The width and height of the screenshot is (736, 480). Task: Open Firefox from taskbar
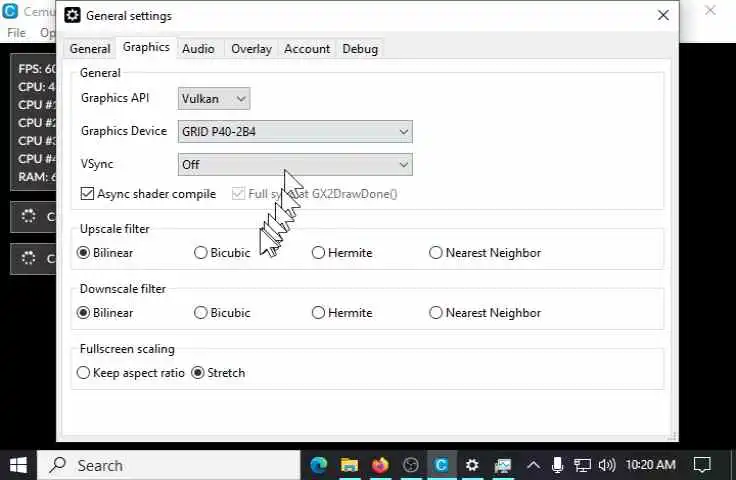coord(380,465)
